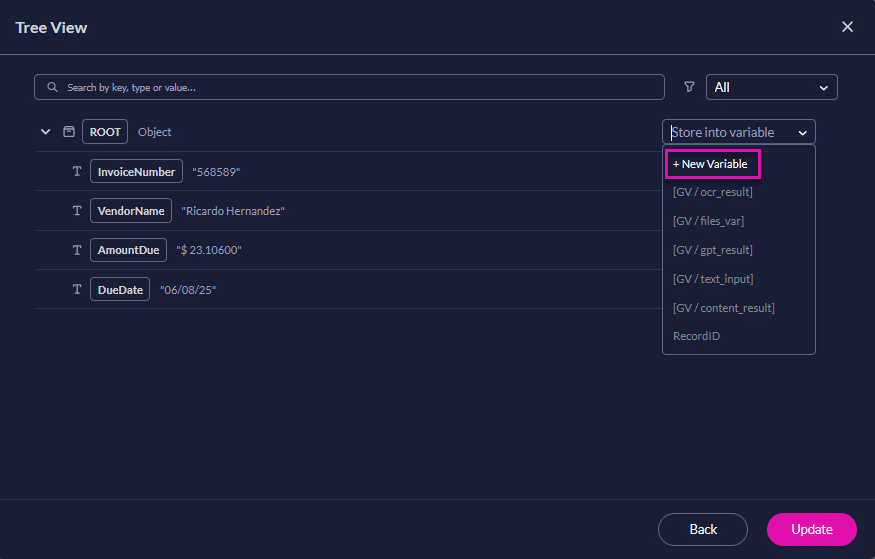Open the All filter type dropdown

pyautogui.click(x=771, y=88)
